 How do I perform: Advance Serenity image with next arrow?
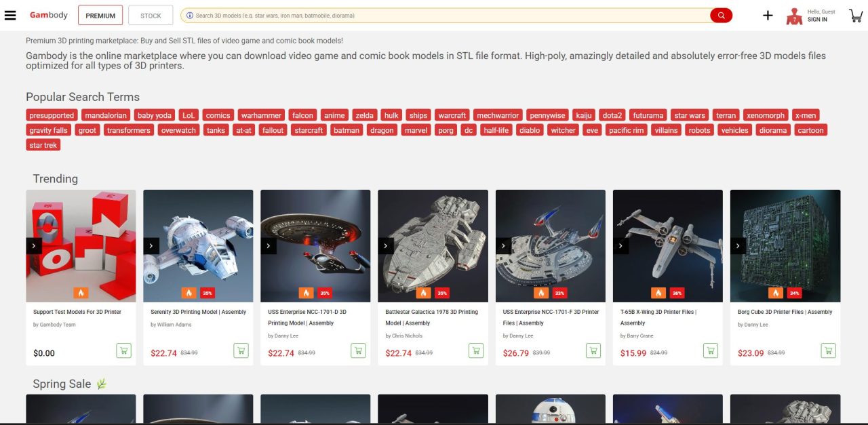click(x=151, y=245)
